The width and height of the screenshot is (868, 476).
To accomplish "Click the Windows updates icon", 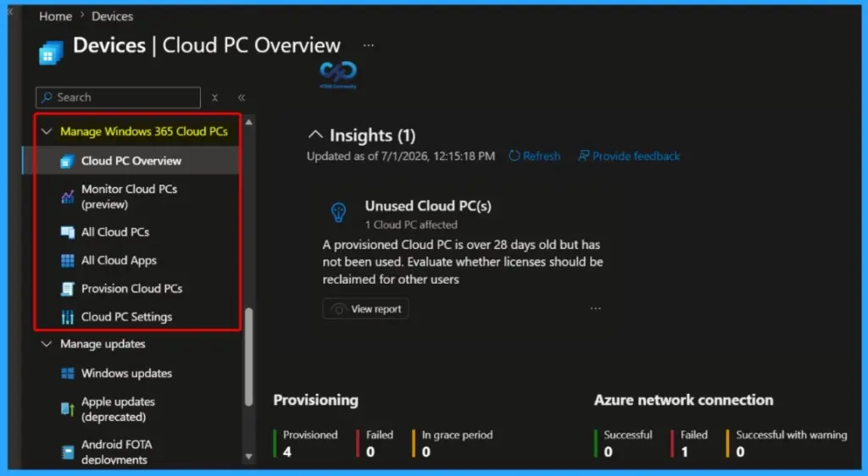I will pos(67,374).
